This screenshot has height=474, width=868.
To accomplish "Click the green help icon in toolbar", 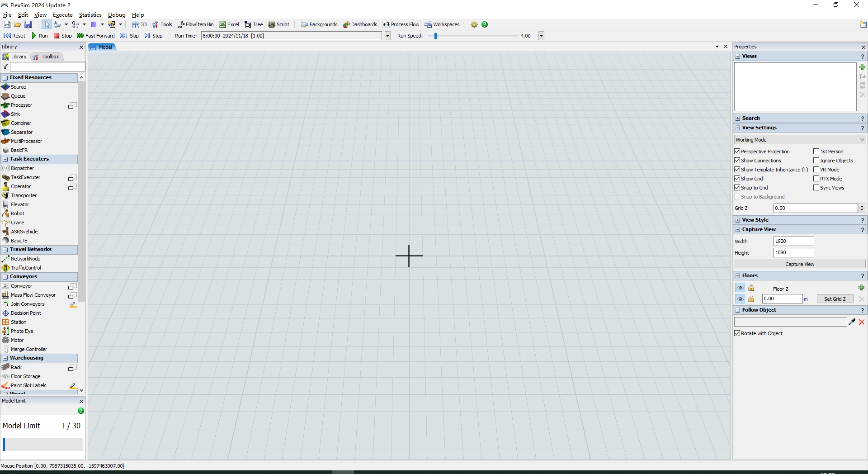I will 485,24.
